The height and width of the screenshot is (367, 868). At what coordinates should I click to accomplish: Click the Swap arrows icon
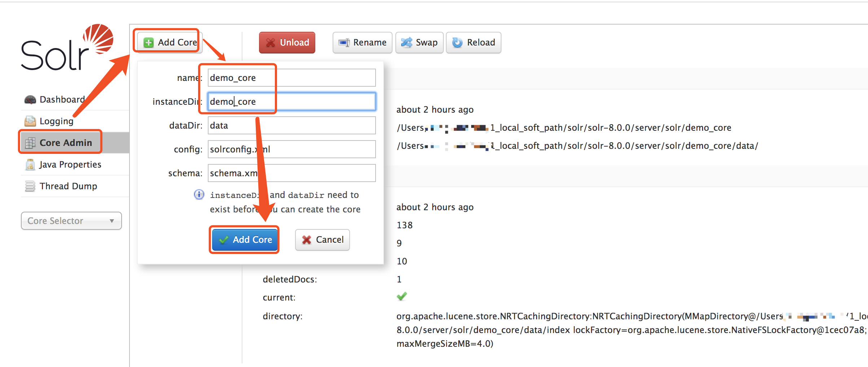(407, 43)
